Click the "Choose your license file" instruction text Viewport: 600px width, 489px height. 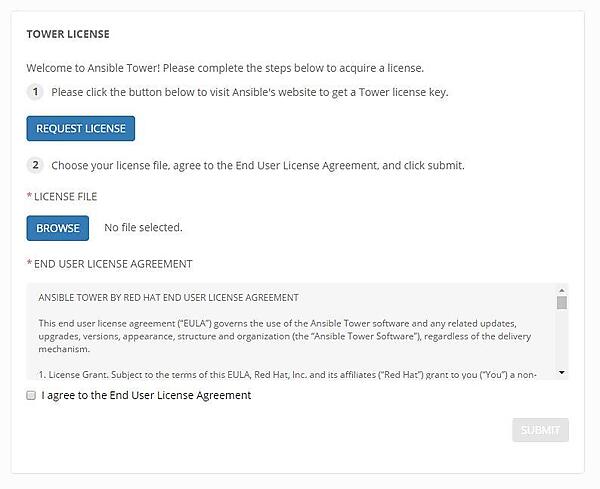coord(257,165)
